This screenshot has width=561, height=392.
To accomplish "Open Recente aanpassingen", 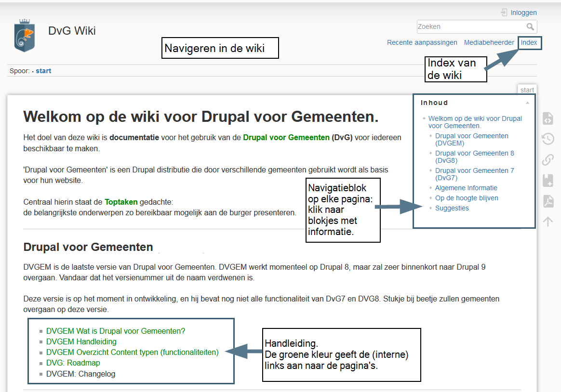I will tap(422, 43).
